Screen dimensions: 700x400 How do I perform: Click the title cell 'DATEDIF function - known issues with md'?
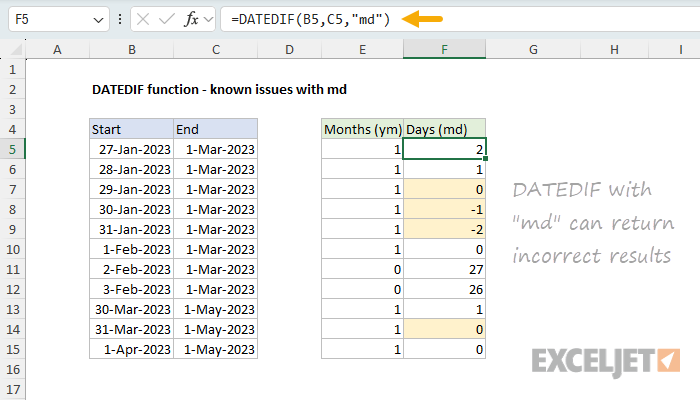pyautogui.click(x=219, y=89)
